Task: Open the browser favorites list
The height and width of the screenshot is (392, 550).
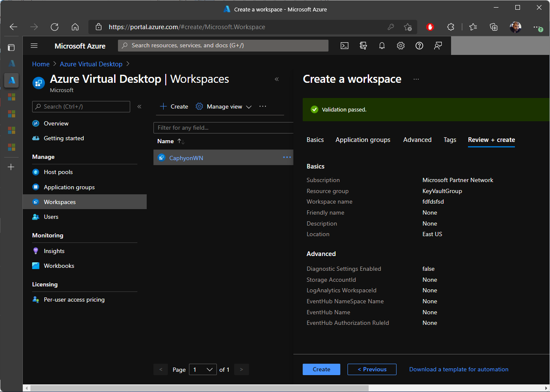Action: 473,27
